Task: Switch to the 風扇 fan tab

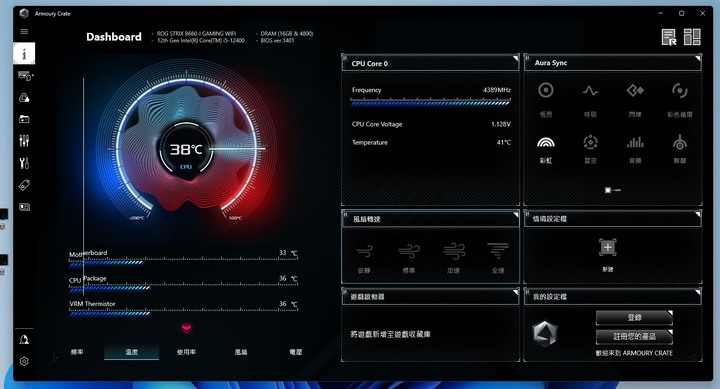Action: point(241,352)
